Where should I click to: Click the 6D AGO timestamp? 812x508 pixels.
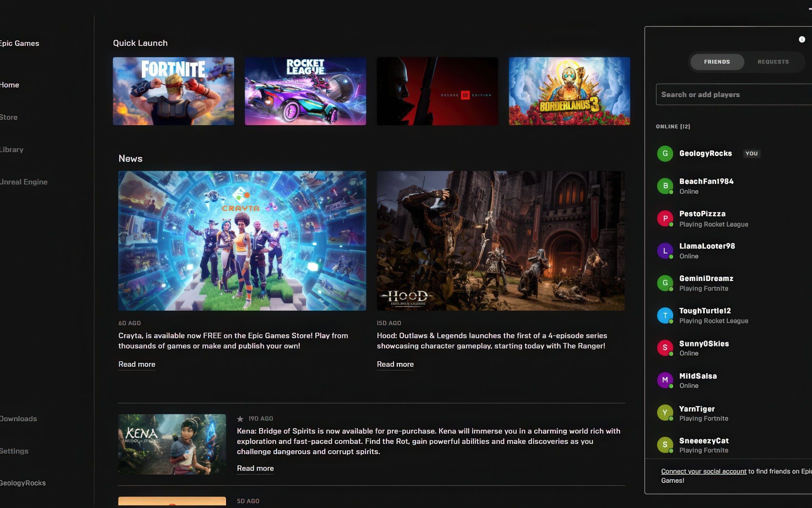(130, 323)
